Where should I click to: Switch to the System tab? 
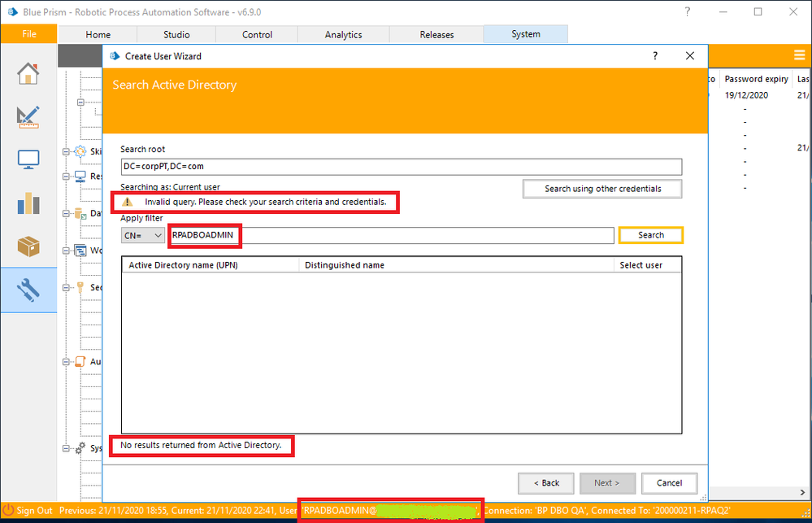tap(526, 33)
